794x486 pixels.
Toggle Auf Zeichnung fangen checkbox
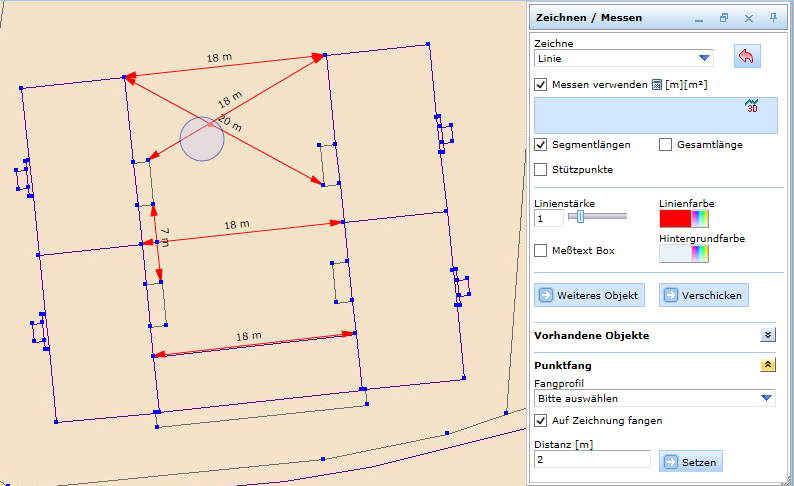point(540,421)
